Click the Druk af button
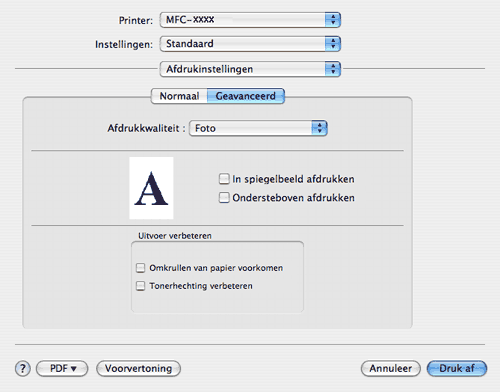The height and width of the screenshot is (392, 500). [457, 368]
